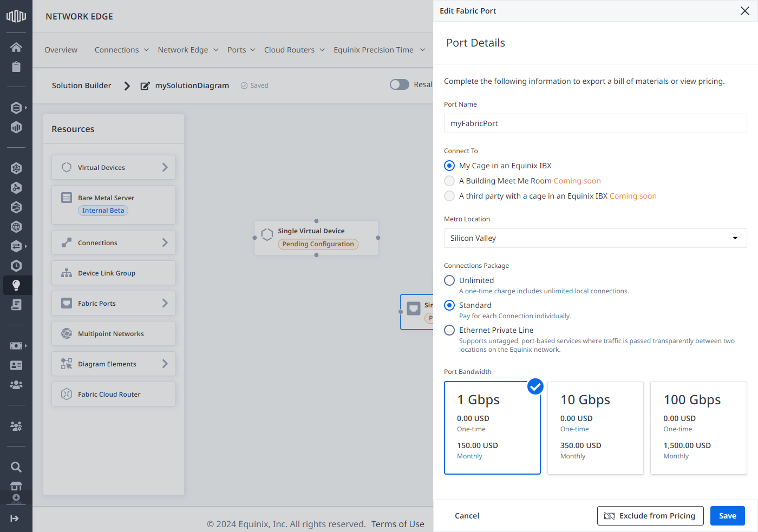Select My Cage in an Equinix IBX
This screenshot has height=532, width=758.
[x=449, y=166]
